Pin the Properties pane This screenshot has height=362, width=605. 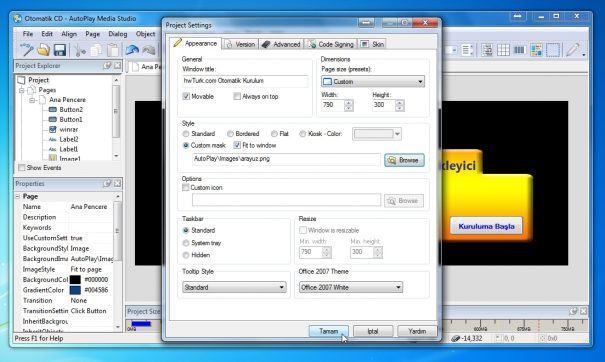(x=107, y=184)
